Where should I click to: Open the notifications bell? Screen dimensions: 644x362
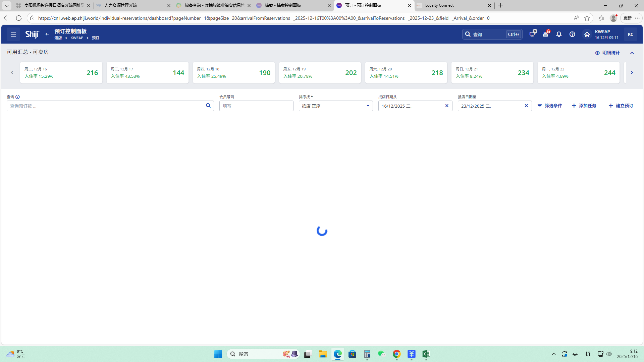559,34
